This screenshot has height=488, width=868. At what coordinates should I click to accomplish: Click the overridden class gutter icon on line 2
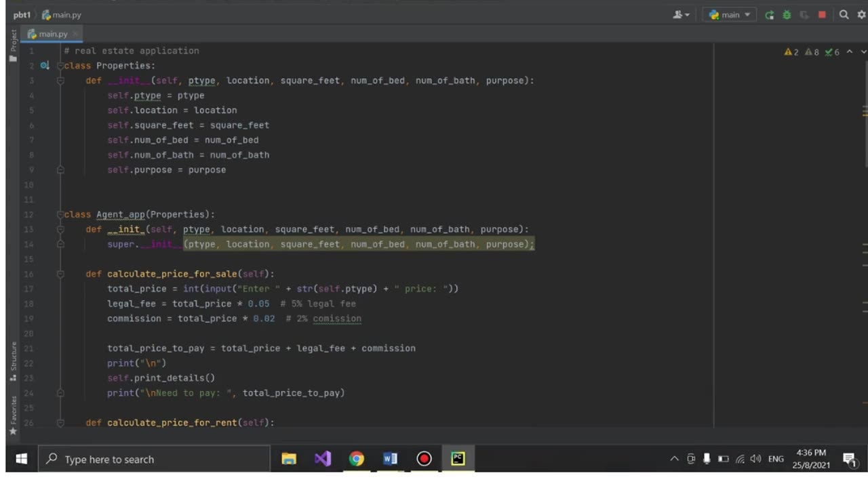tap(45, 66)
